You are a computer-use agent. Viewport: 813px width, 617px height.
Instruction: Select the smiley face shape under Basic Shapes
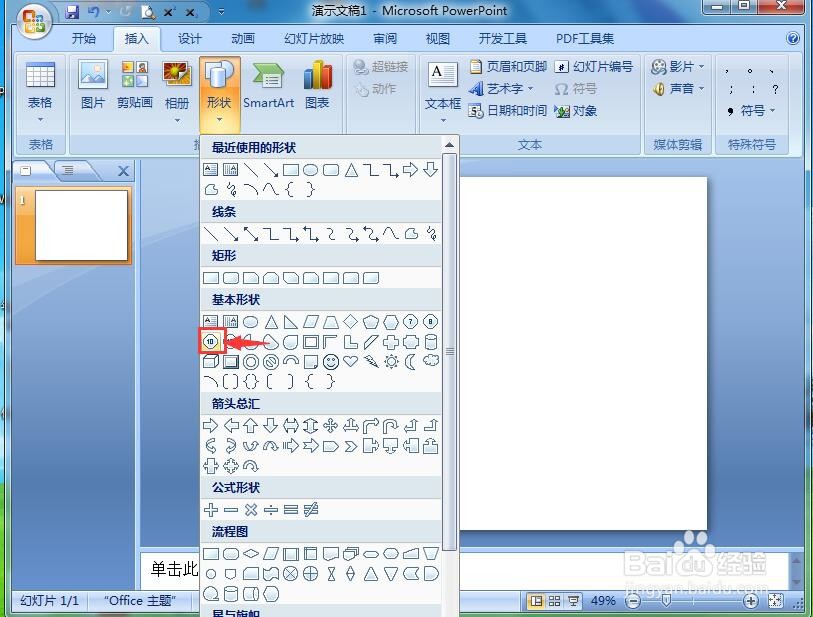pyautogui.click(x=331, y=363)
